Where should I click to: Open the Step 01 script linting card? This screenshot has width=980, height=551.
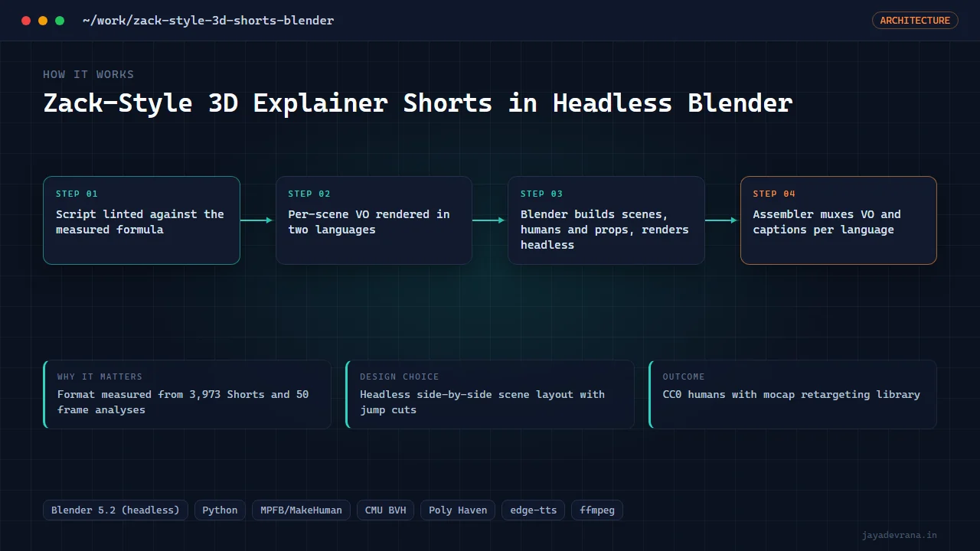click(142, 220)
